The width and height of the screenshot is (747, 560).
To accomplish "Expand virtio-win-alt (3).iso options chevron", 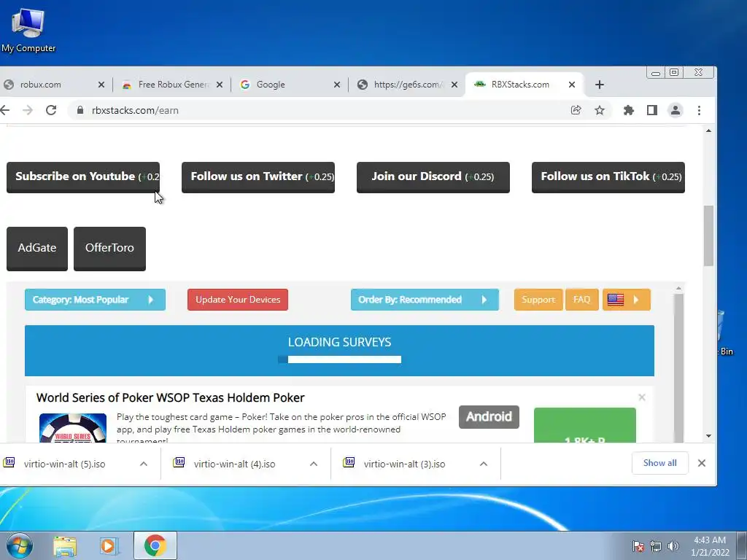I will 484,464.
